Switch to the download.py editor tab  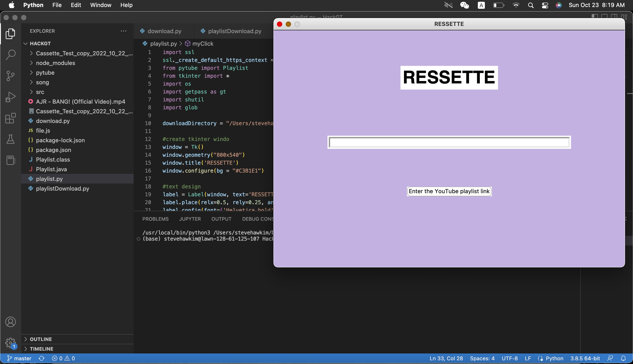pyautogui.click(x=164, y=31)
